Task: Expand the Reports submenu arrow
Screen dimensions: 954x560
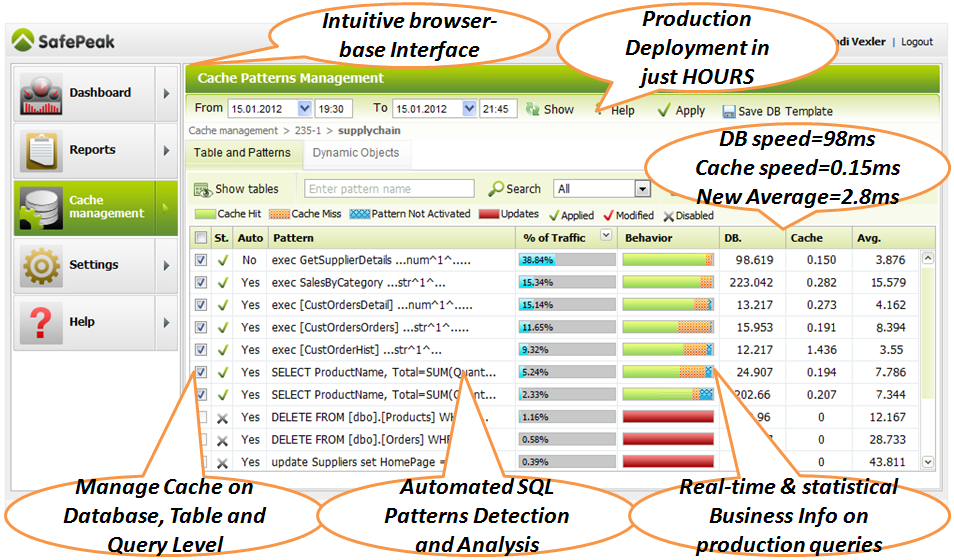Action: pos(166,150)
